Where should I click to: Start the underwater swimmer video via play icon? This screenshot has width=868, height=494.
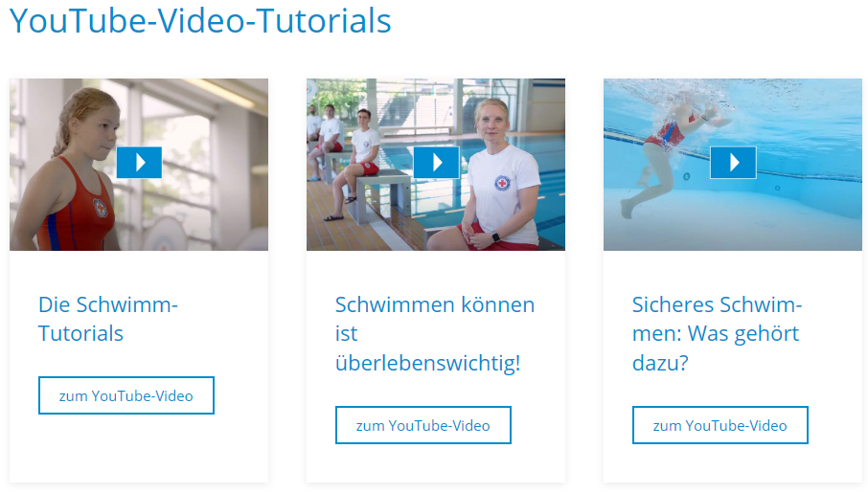733,162
